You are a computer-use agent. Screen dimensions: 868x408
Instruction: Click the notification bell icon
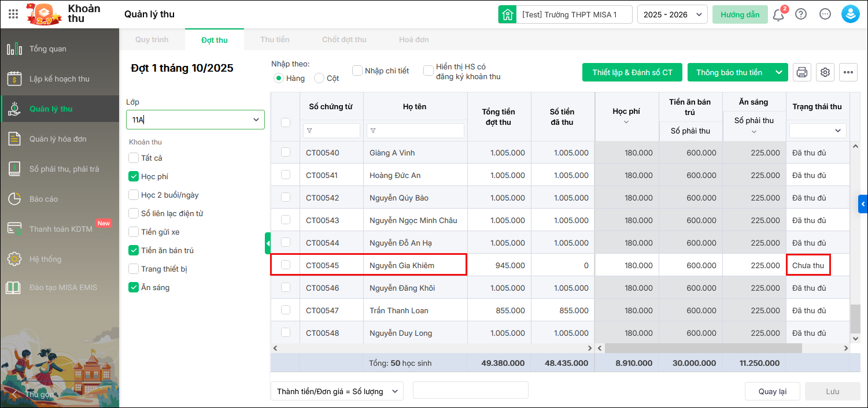click(x=778, y=14)
